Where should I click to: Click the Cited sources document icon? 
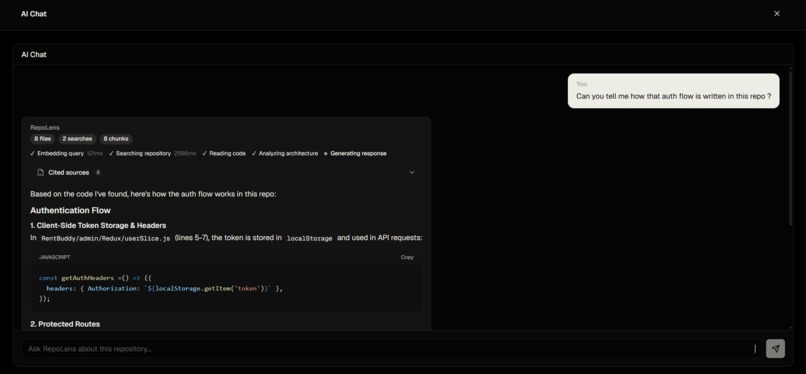point(40,173)
